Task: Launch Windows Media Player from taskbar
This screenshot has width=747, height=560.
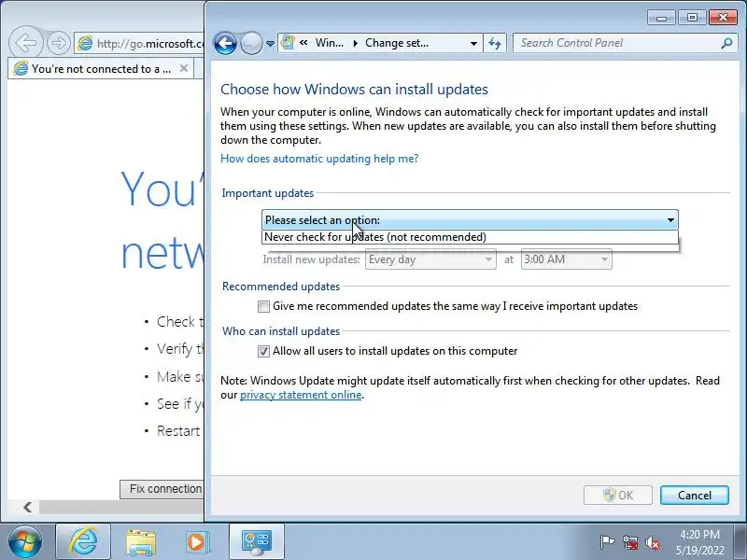Action: coord(197,542)
